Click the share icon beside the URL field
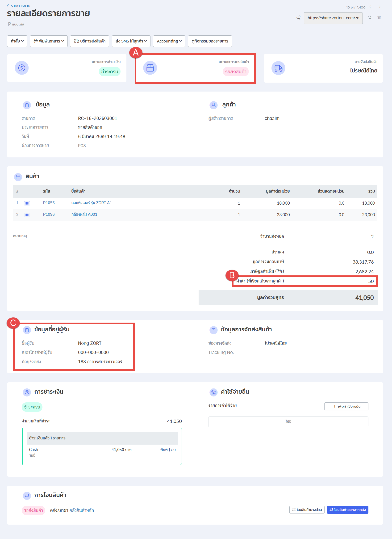The image size is (392, 539). click(298, 18)
